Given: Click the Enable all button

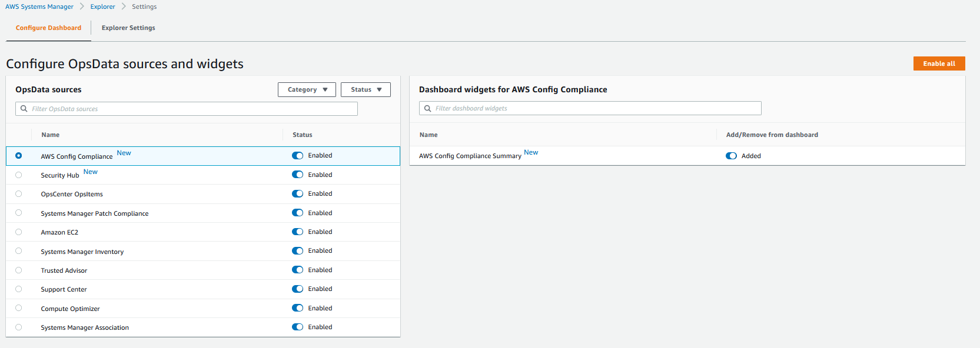Looking at the screenshot, I should click(x=939, y=63).
